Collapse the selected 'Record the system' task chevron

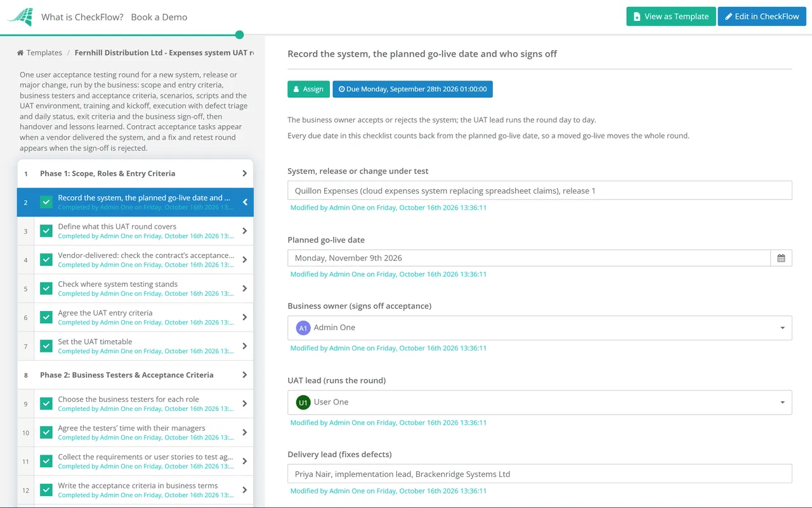coord(245,202)
